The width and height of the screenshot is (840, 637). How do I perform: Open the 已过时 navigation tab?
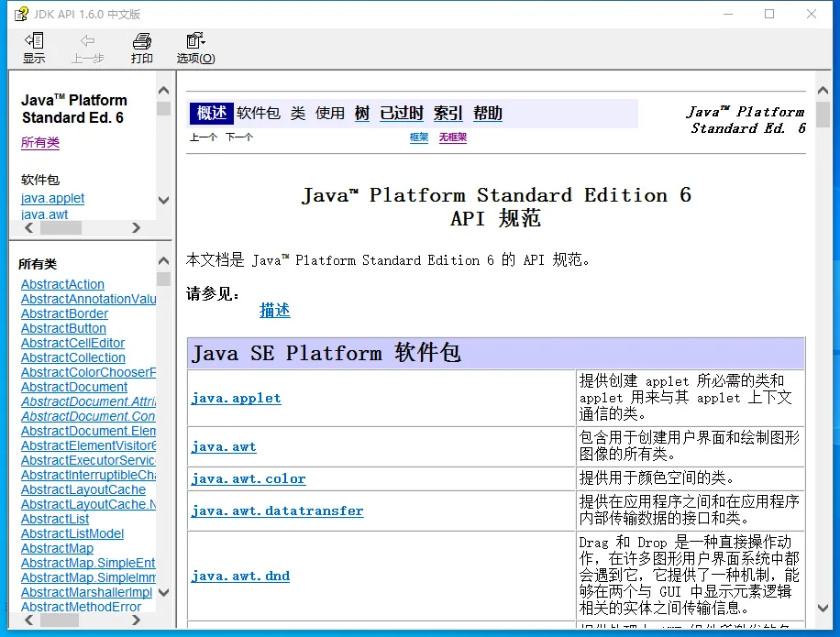402,113
